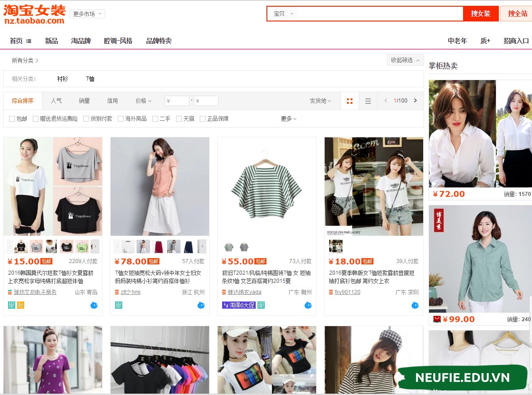Click the 淘宝女装 logo
Screen dimensions: 532x395
(x=34, y=15)
